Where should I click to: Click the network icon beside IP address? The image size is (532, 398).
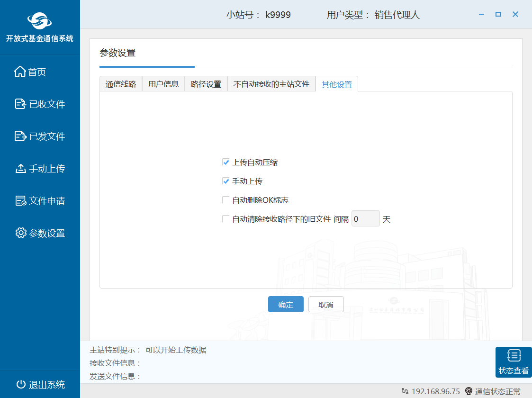click(x=405, y=391)
